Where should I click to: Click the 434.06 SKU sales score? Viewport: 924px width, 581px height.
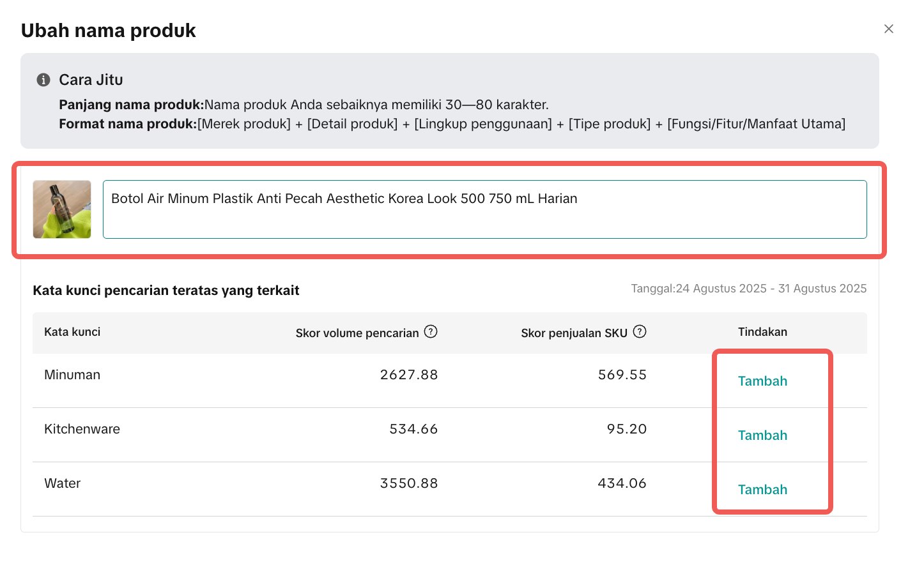[x=622, y=483]
